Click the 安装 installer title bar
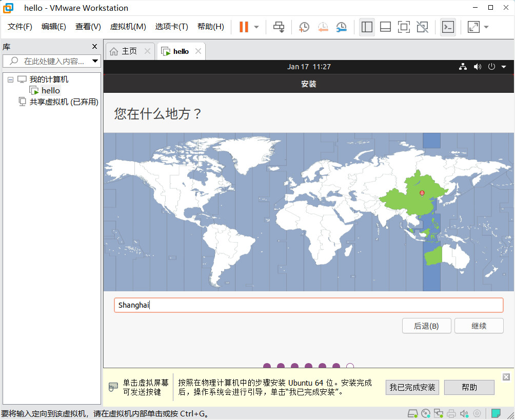 (308, 84)
